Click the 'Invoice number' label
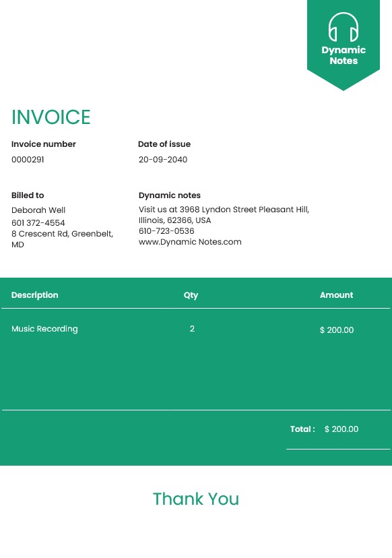 (43, 144)
